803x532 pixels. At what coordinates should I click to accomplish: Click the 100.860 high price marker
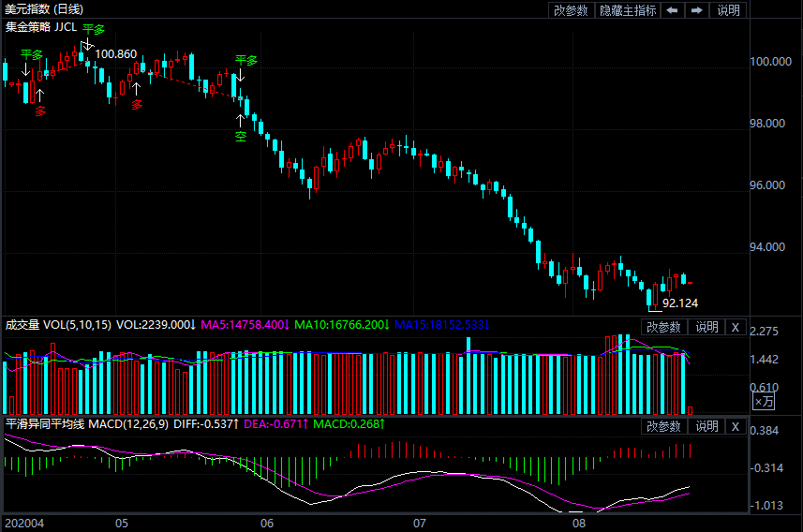[116, 54]
